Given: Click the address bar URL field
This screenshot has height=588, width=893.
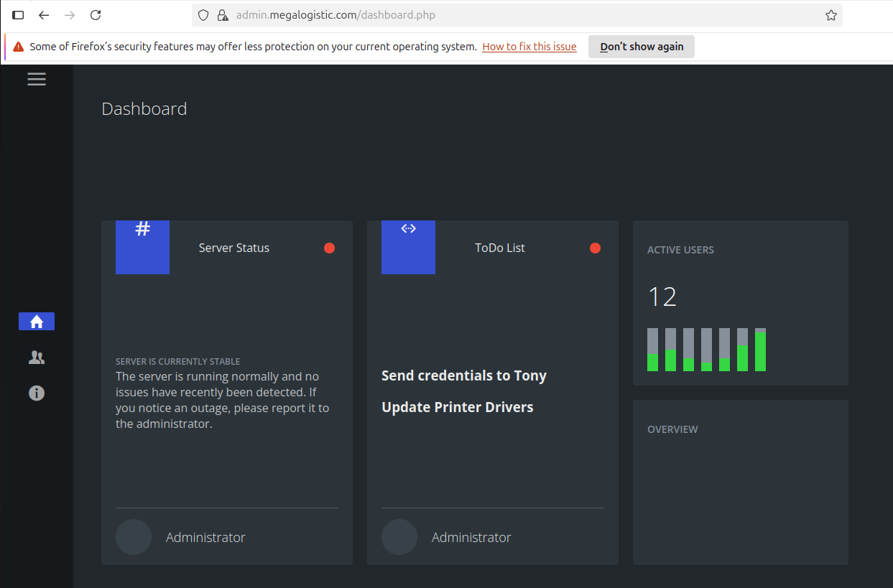Looking at the screenshot, I should (x=517, y=15).
